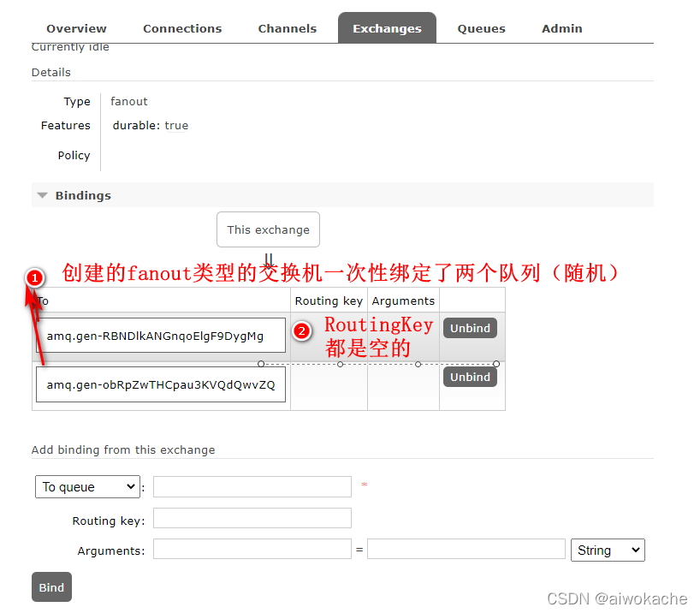Switch to the Admin tab

[x=561, y=28]
